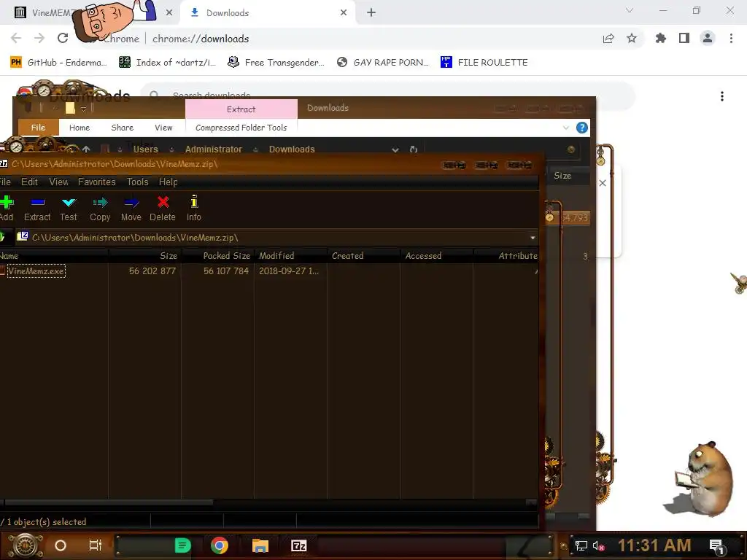The image size is (747, 560).
Task: Close the Downloads Chrome tab
Action: coord(344,13)
